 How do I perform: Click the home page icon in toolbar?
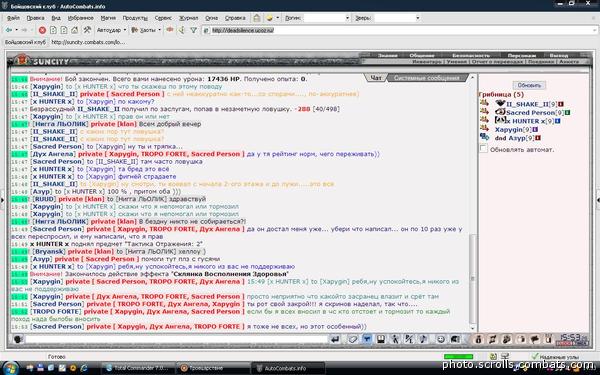(75, 30)
